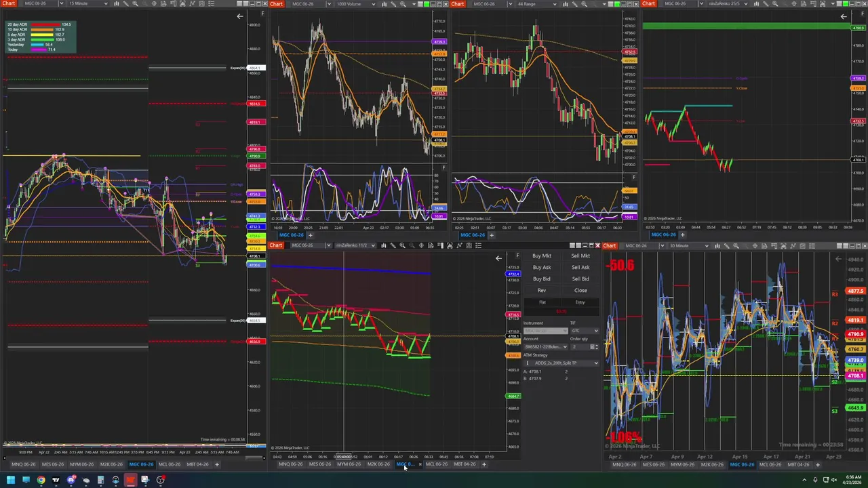
Task: Click Sell Bid button
Action: [x=580, y=279]
